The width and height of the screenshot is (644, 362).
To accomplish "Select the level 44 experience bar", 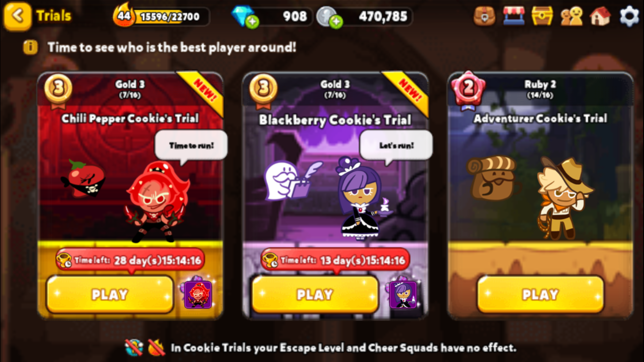I will click(162, 16).
